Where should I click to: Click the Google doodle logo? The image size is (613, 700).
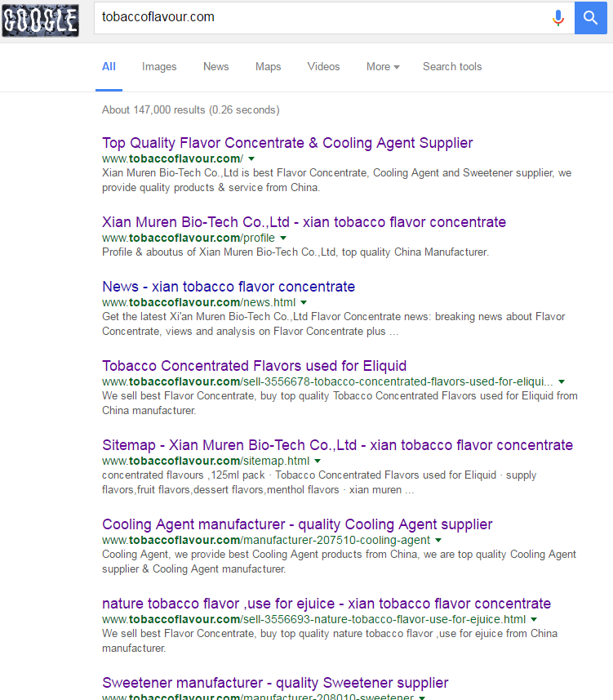40,20
